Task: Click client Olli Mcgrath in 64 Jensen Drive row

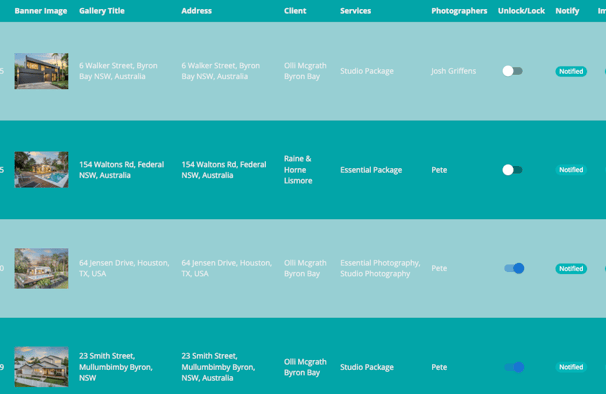Action: 305,268
